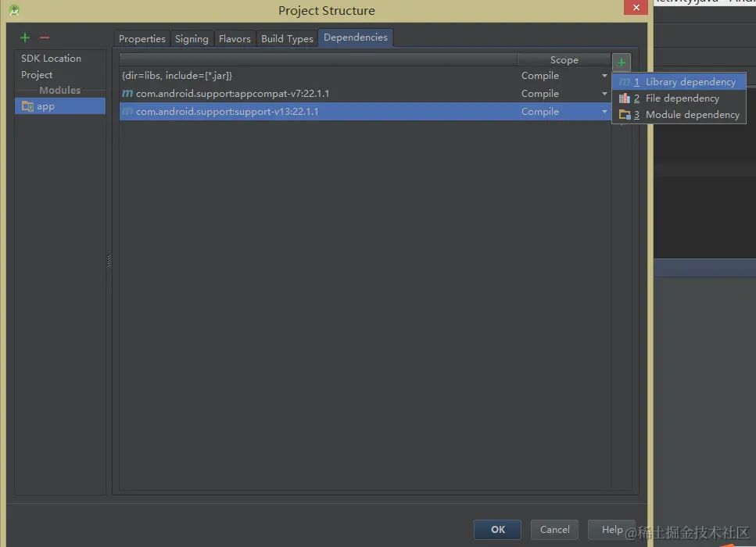Image resolution: width=756 pixels, height=547 pixels.
Task: Switch to the Signing tab
Action: pos(192,38)
